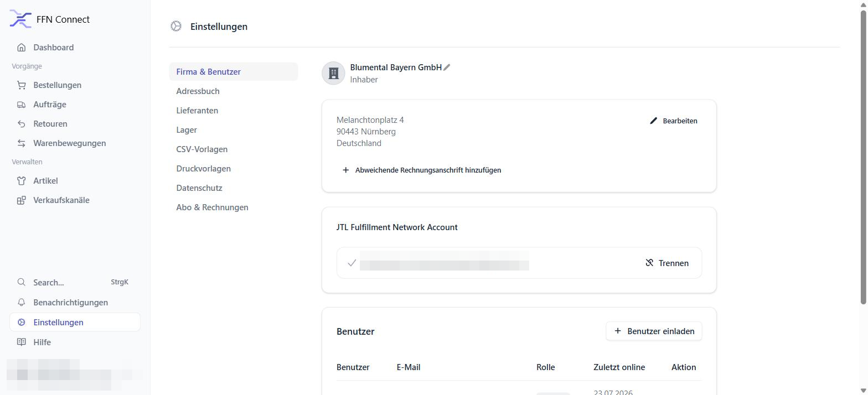
Task: Click the Search magnifier icon in the sidebar
Action: pos(21,282)
